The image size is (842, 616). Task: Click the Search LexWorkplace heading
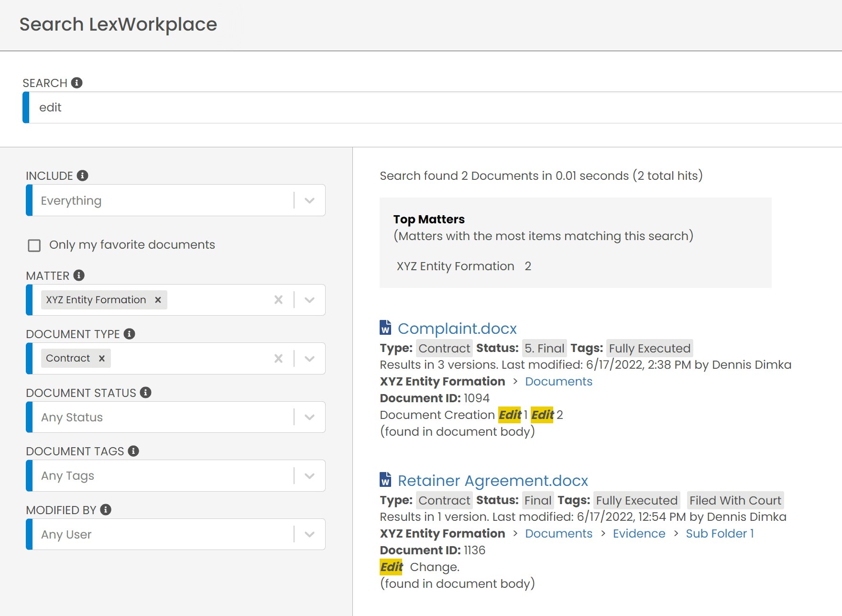[x=118, y=24]
